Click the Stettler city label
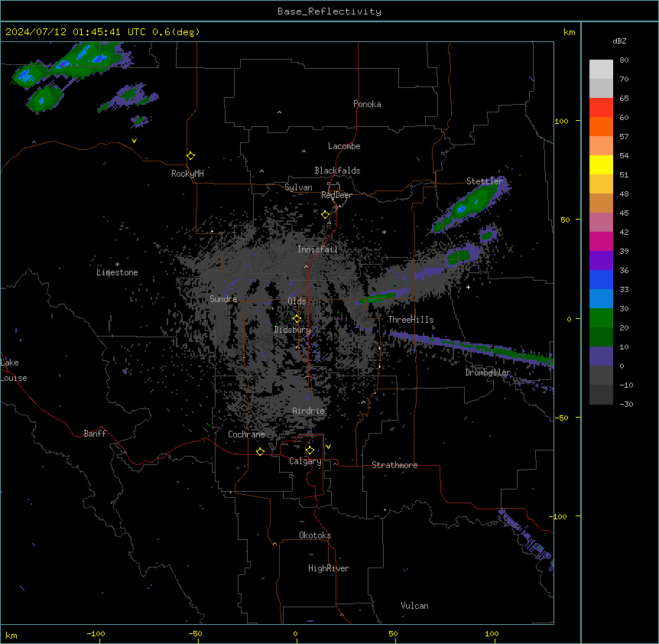The height and width of the screenshot is (644, 659). point(485,181)
